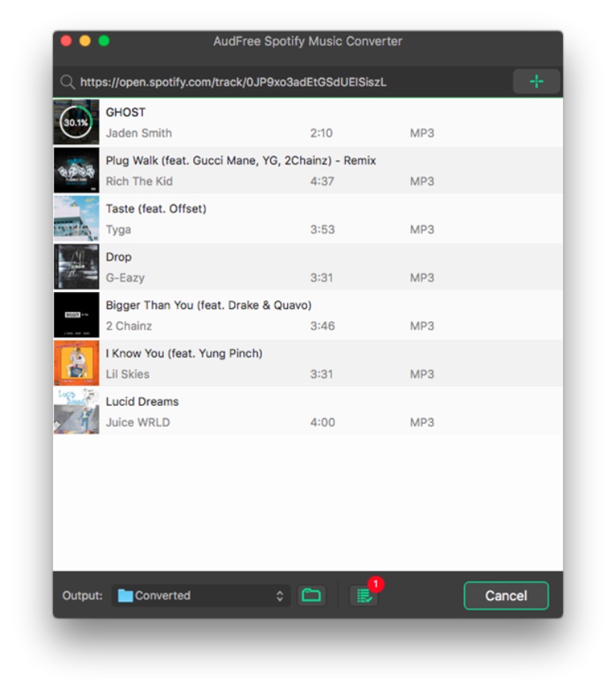Click the Rich The Kid artist name
The width and height of the screenshot is (616, 694).
pos(139,182)
